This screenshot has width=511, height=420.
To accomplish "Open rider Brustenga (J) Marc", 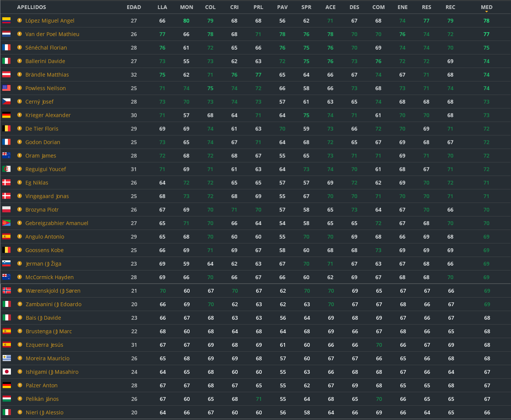I will pos(49,331).
